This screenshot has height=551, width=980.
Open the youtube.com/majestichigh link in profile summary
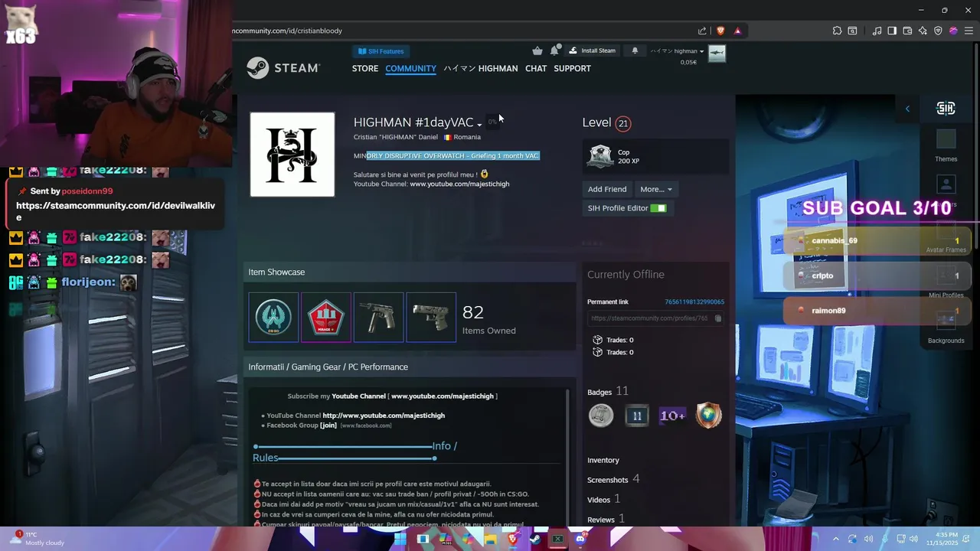[459, 184]
